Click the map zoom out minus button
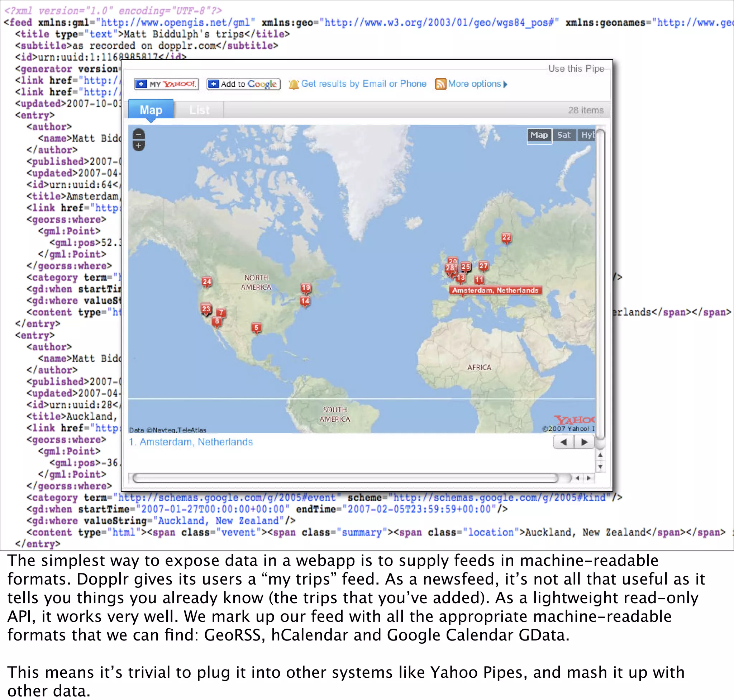734x700 pixels. [x=139, y=134]
